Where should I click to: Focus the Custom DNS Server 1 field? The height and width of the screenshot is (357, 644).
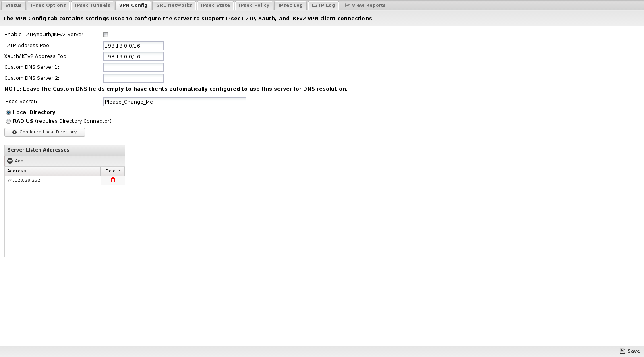click(x=133, y=67)
